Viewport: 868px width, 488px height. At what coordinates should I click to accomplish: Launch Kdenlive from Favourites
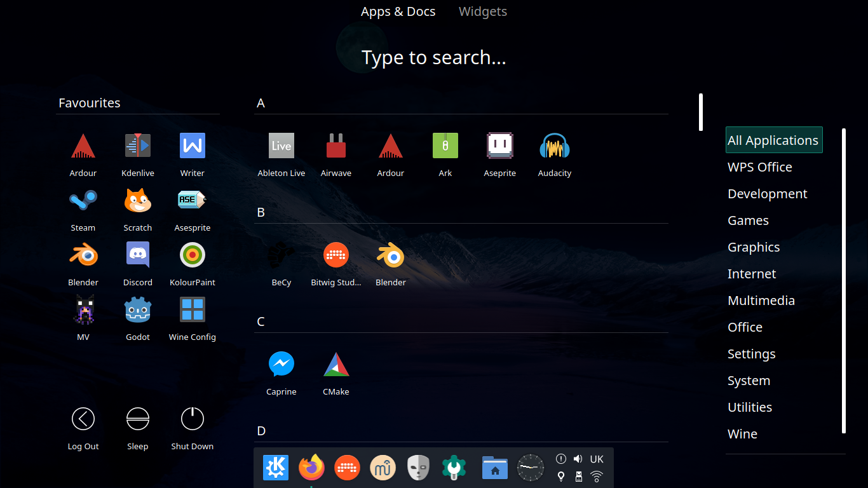coord(138,154)
